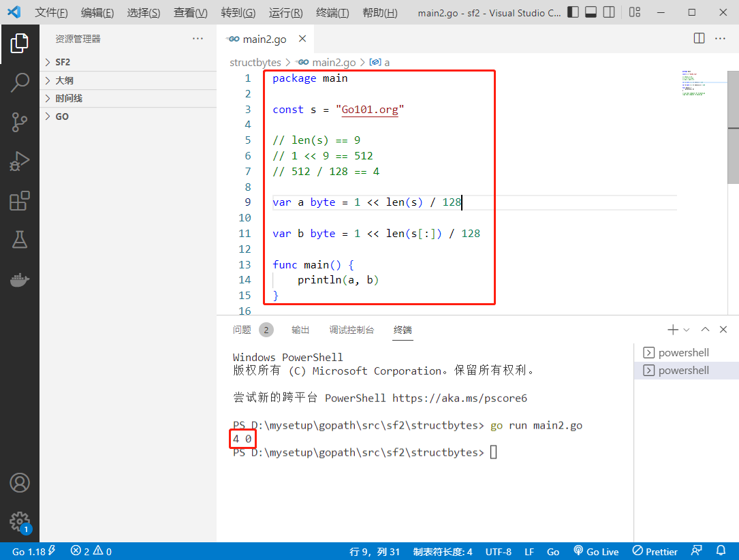Open the 文件(F) menu
This screenshot has height=560, width=739.
[x=51, y=13]
